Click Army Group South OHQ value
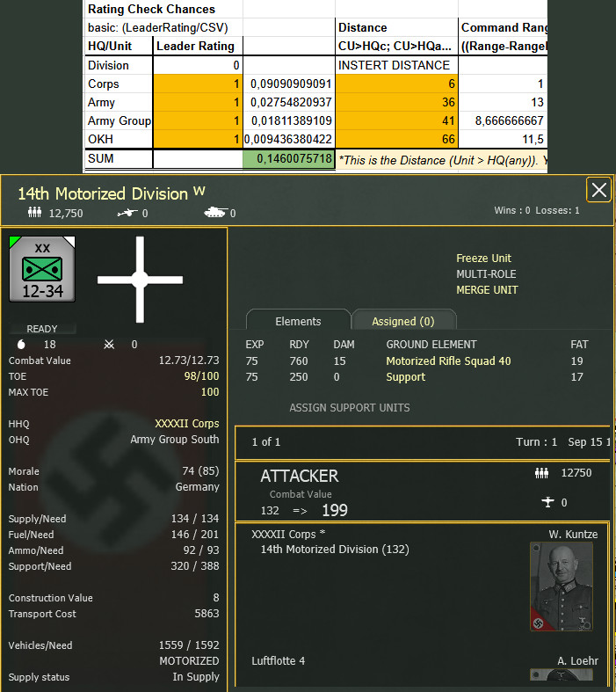 [x=175, y=440]
